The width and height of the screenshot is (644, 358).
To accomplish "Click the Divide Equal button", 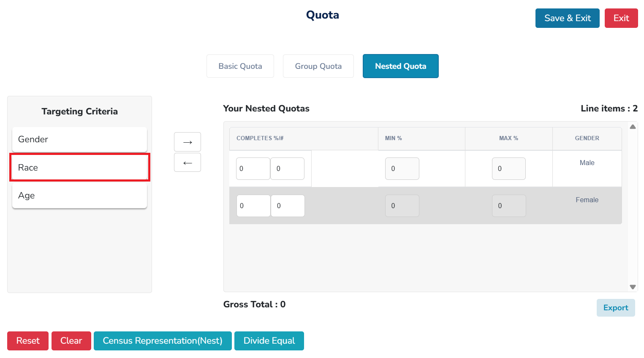I will pyautogui.click(x=269, y=341).
